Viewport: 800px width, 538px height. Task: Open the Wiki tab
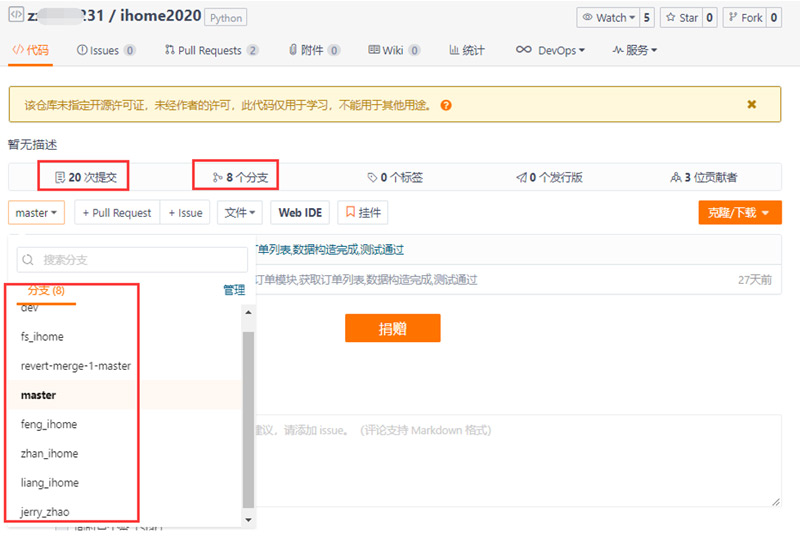point(394,50)
